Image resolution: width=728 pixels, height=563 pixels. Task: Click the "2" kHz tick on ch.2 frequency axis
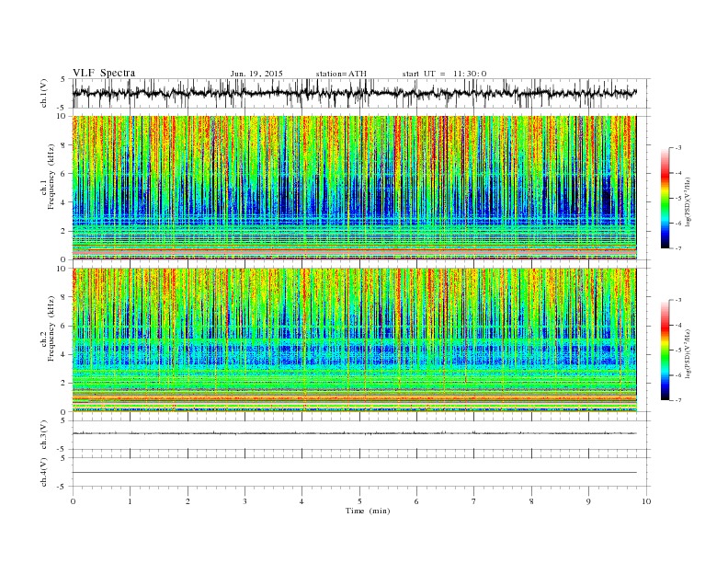point(63,384)
